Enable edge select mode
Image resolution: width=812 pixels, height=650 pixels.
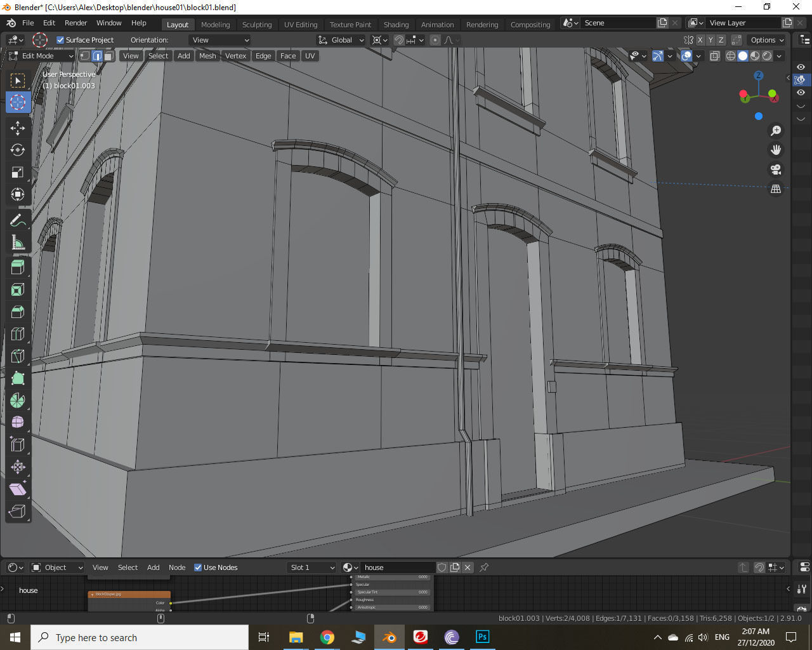click(x=97, y=56)
